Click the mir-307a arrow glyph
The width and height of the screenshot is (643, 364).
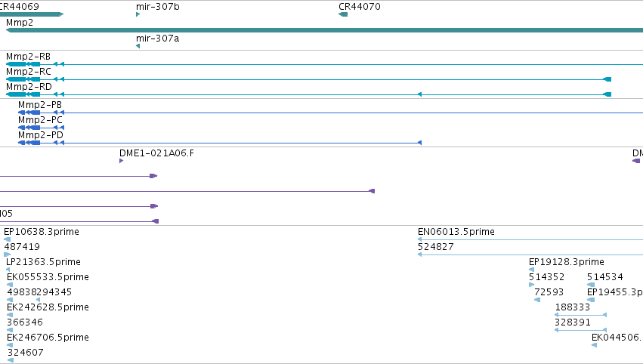tap(138, 46)
